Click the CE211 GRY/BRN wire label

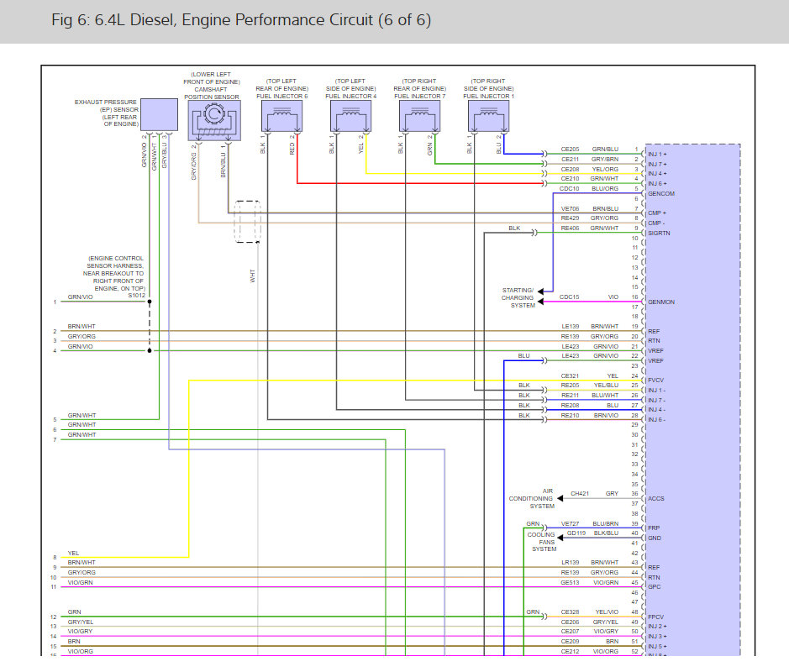[x=590, y=159]
